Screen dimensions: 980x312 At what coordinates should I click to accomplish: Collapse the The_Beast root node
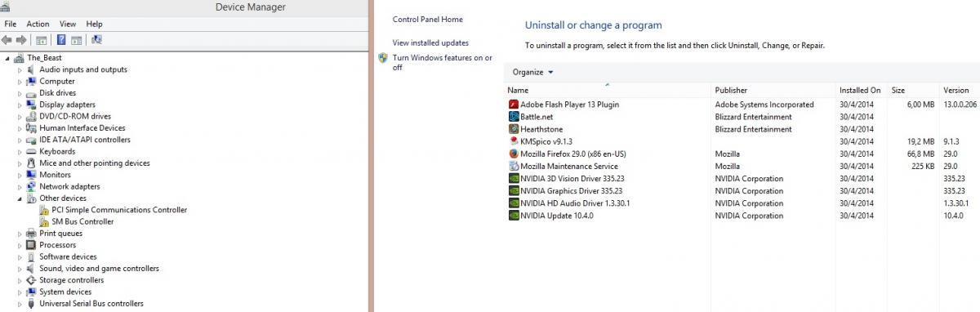tap(8, 58)
